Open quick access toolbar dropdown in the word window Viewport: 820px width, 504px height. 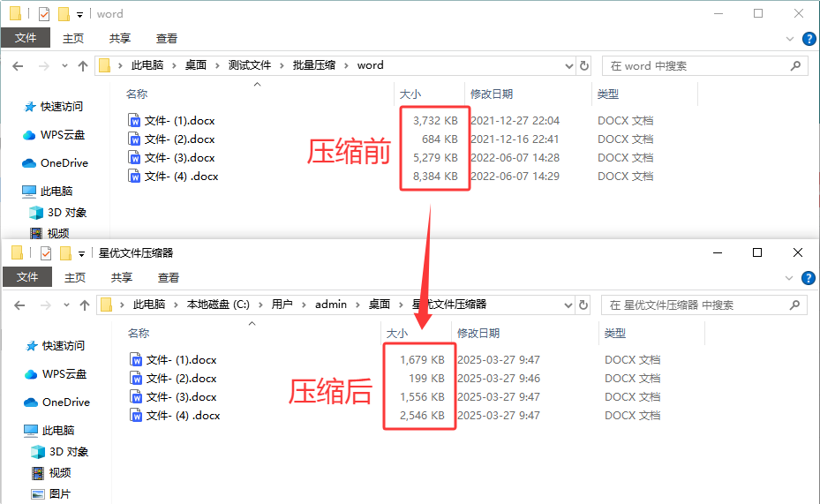(80, 15)
